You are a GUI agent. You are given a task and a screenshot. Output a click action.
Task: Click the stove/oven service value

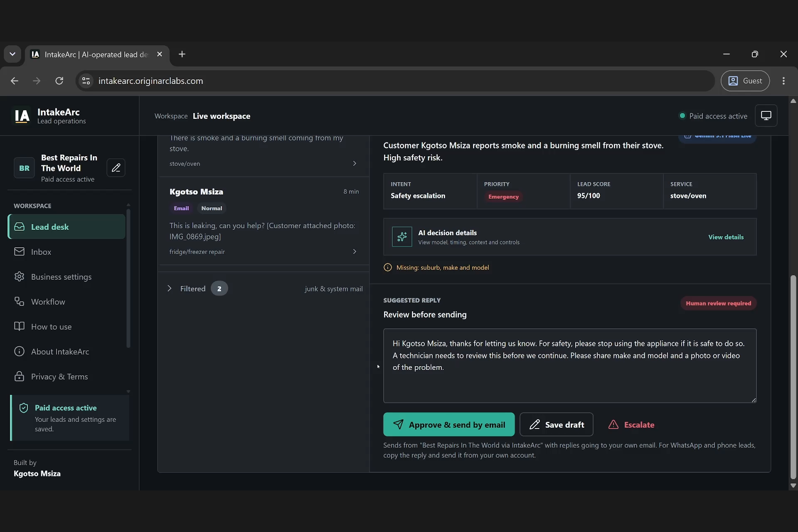[x=688, y=196]
